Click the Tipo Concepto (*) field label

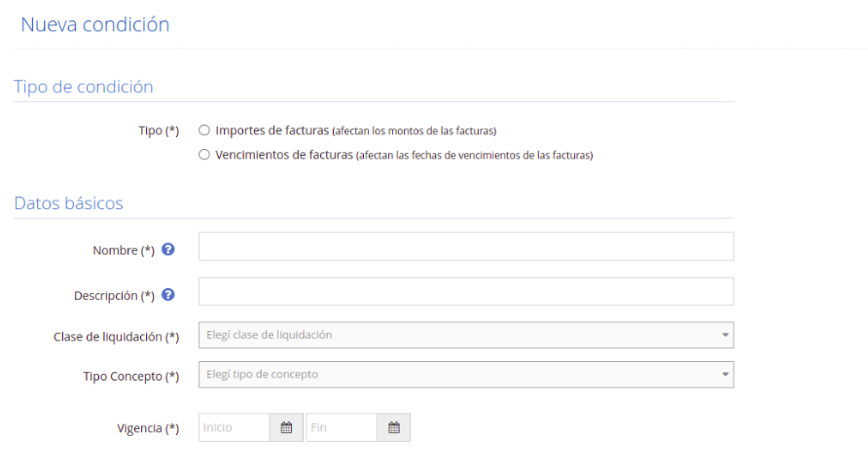[131, 377]
